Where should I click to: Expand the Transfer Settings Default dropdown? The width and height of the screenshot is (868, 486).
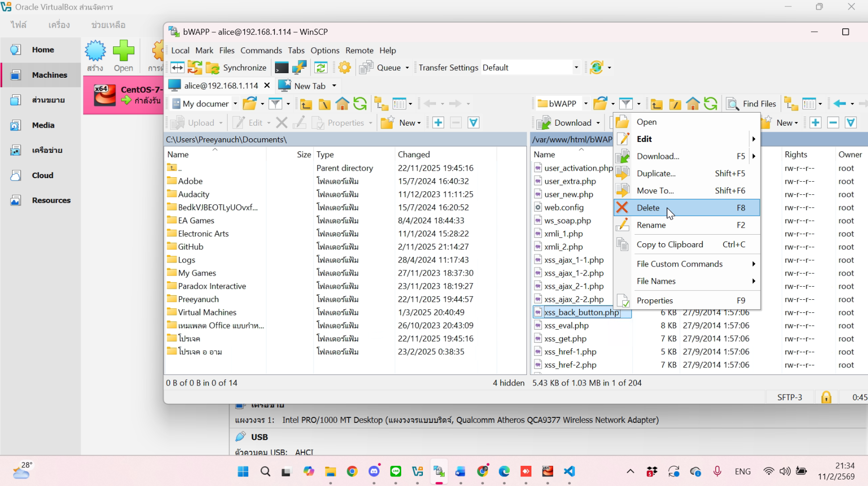pos(576,68)
